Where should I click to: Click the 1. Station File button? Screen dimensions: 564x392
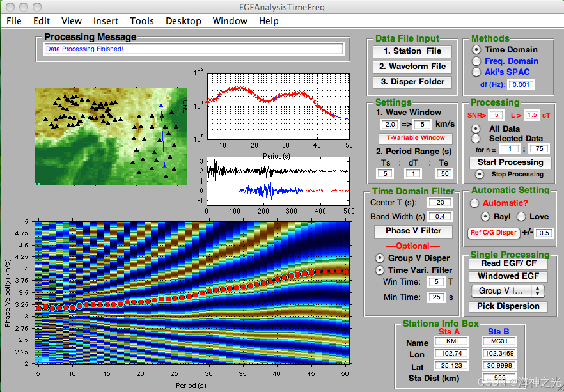pos(412,51)
